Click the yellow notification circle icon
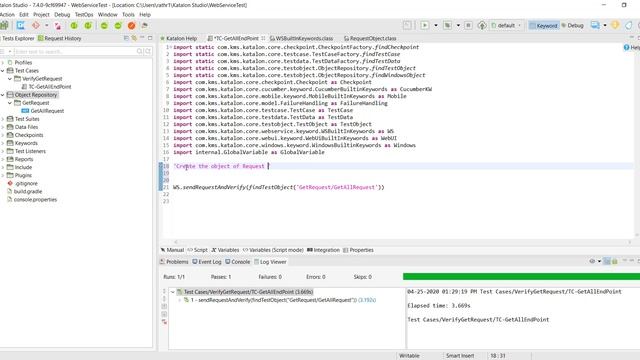This screenshot has height=360, width=640. [x=615, y=25]
